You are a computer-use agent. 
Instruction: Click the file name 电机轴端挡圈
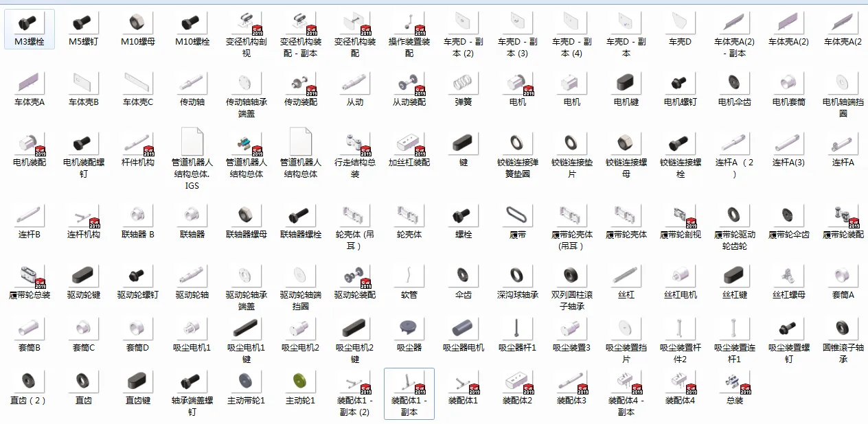coord(842,108)
